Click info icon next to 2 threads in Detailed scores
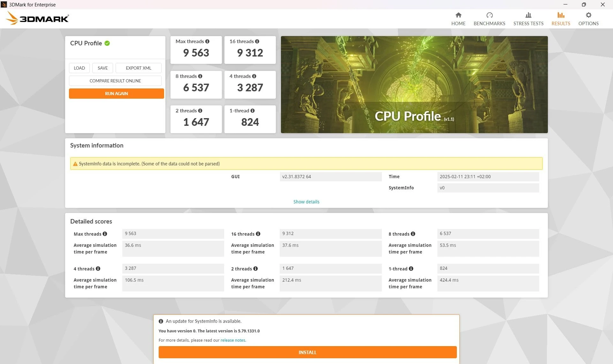 coord(255,269)
